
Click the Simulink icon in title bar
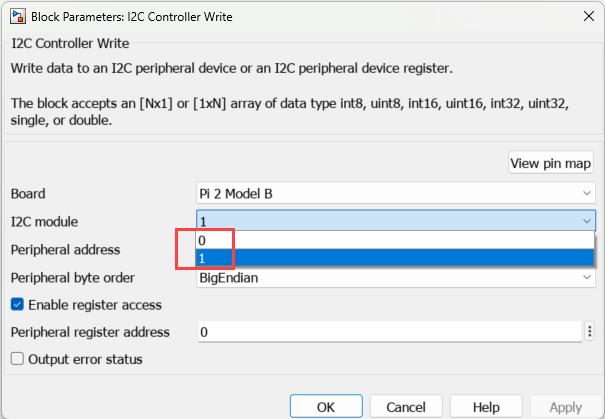[x=16, y=16]
